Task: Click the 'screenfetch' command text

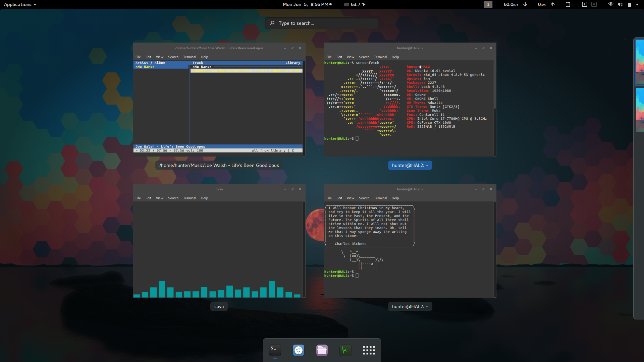Action: tap(367, 63)
